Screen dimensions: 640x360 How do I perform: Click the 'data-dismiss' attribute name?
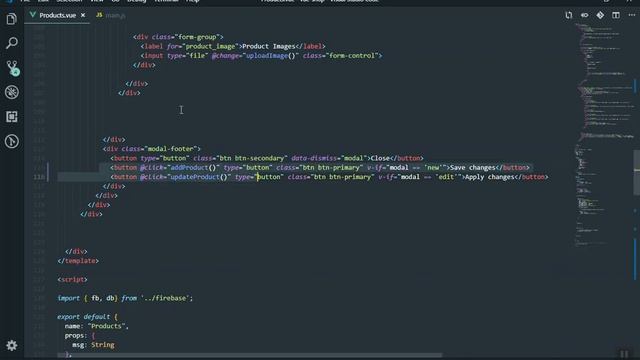click(x=313, y=158)
